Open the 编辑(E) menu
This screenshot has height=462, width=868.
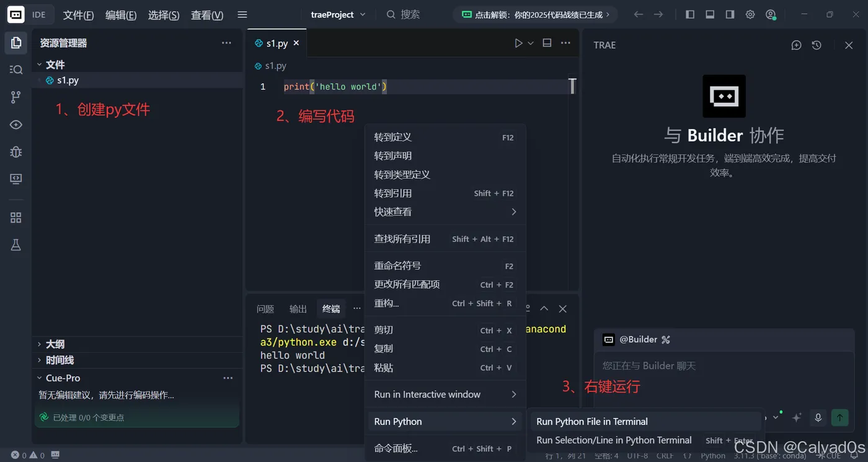click(121, 15)
